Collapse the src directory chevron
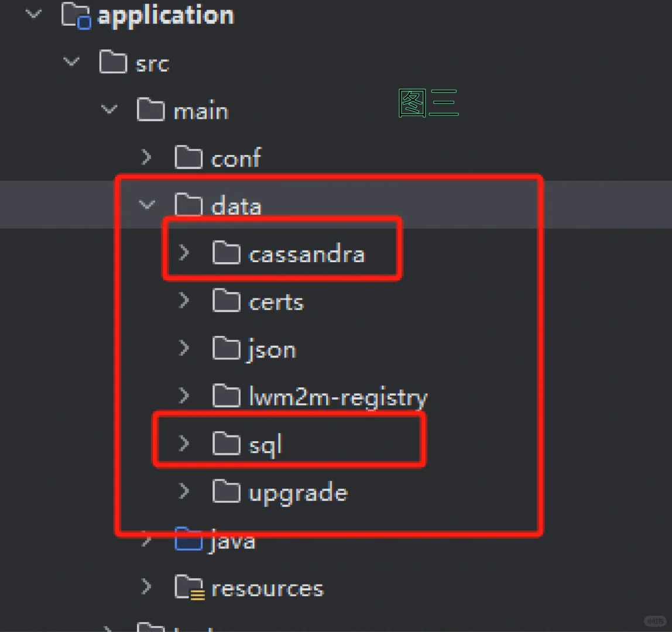 click(71, 61)
